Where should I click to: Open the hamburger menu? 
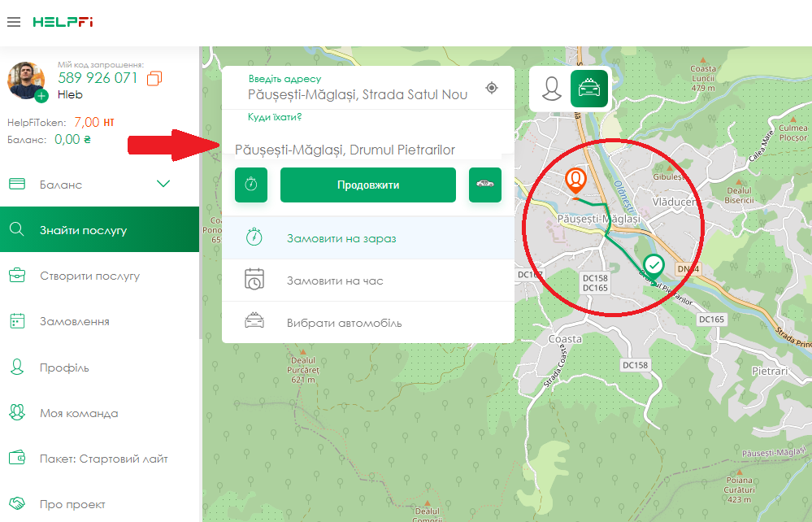point(13,22)
